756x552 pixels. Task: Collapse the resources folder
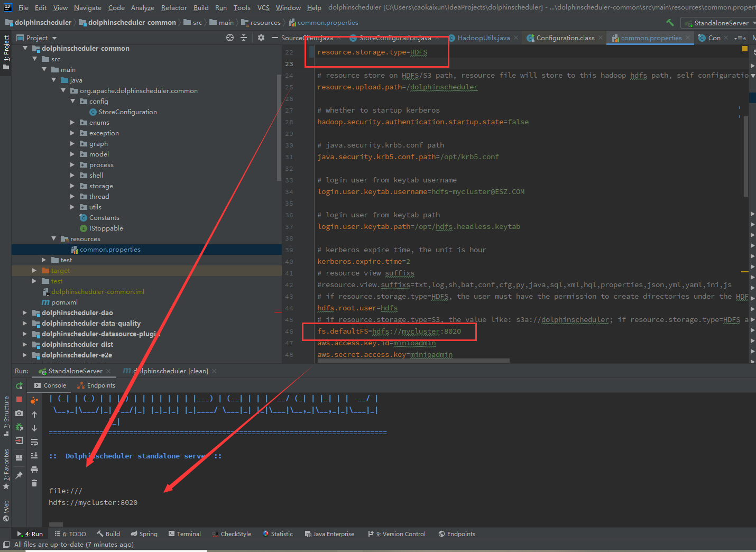click(53, 238)
